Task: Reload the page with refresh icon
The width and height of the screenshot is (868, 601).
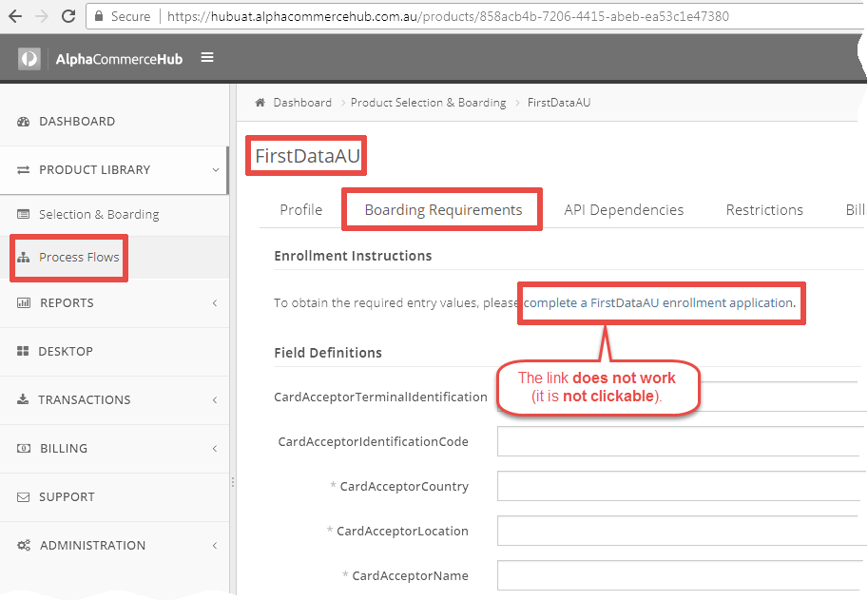Action: pyautogui.click(x=68, y=16)
